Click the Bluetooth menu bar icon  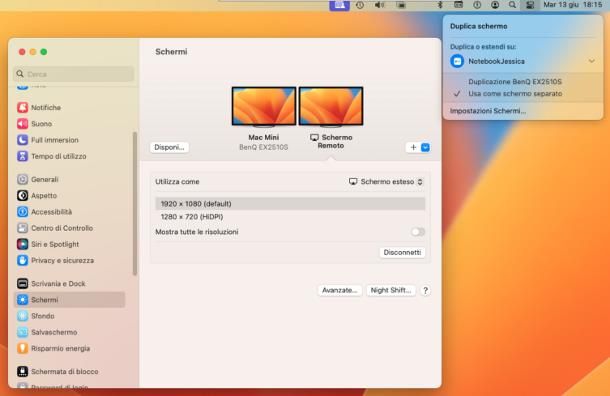click(440, 5)
